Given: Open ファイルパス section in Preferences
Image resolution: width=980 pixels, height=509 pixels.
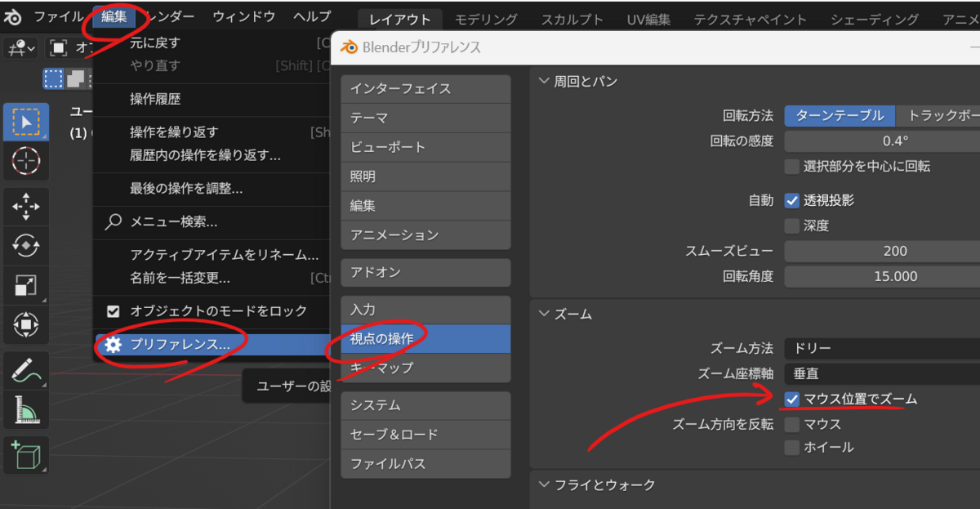Looking at the screenshot, I should click(425, 464).
